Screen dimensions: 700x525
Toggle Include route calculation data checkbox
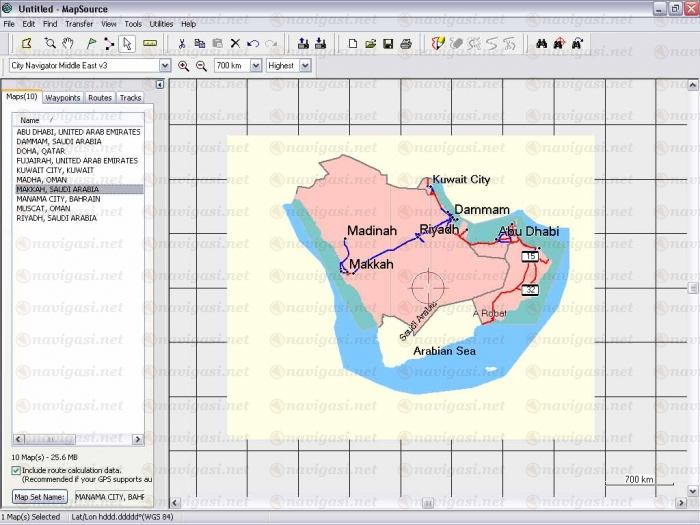(16, 469)
